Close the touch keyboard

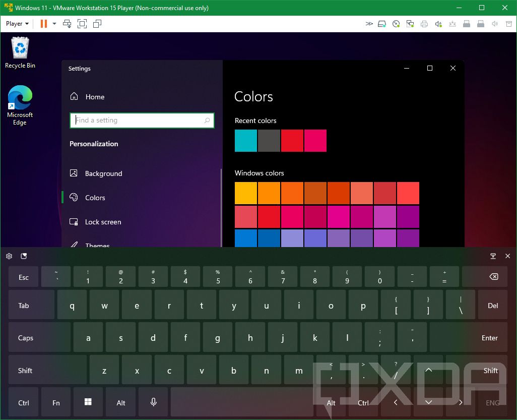pyautogui.click(x=508, y=256)
